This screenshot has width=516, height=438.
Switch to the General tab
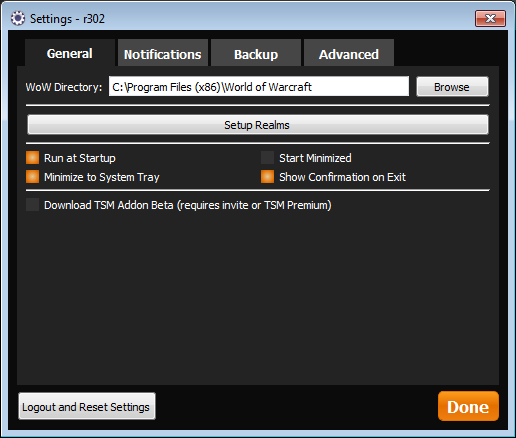click(x=70, y=54)
